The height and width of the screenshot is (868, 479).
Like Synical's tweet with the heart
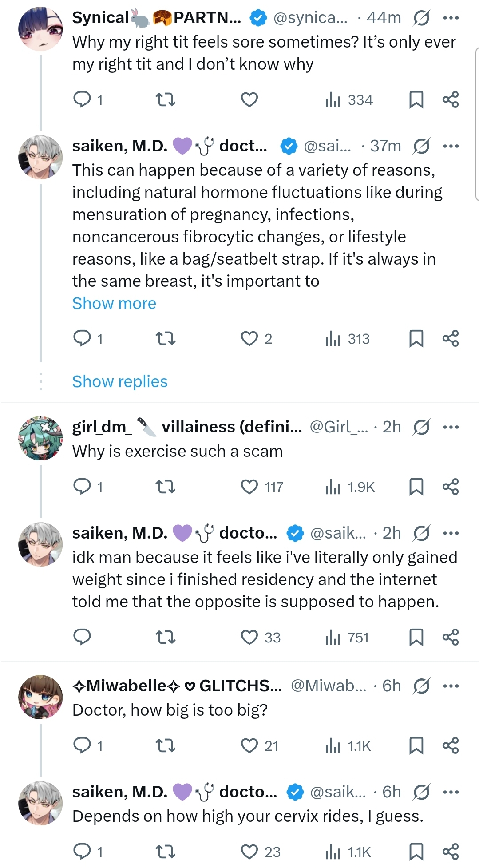click(249, 99)
